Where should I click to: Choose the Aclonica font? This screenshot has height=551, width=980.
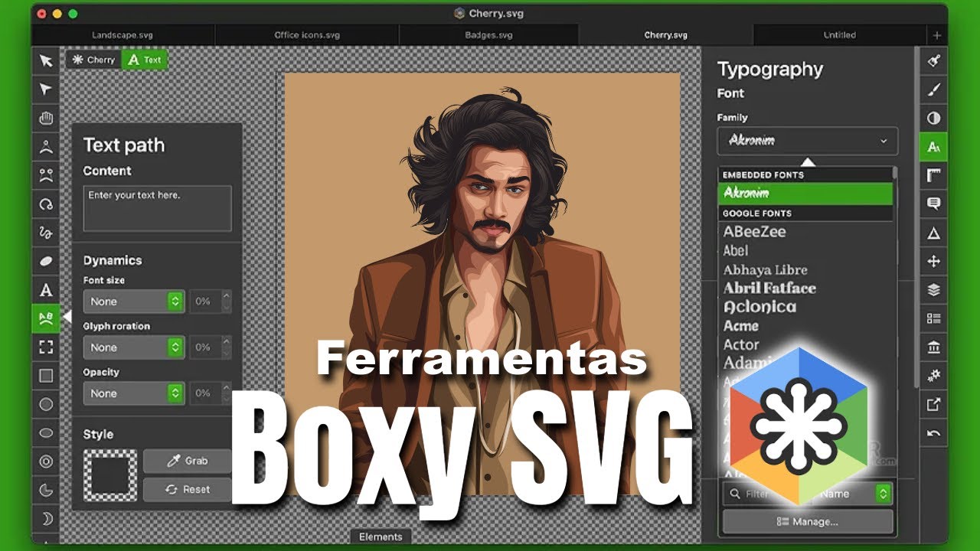coord(760,306)
